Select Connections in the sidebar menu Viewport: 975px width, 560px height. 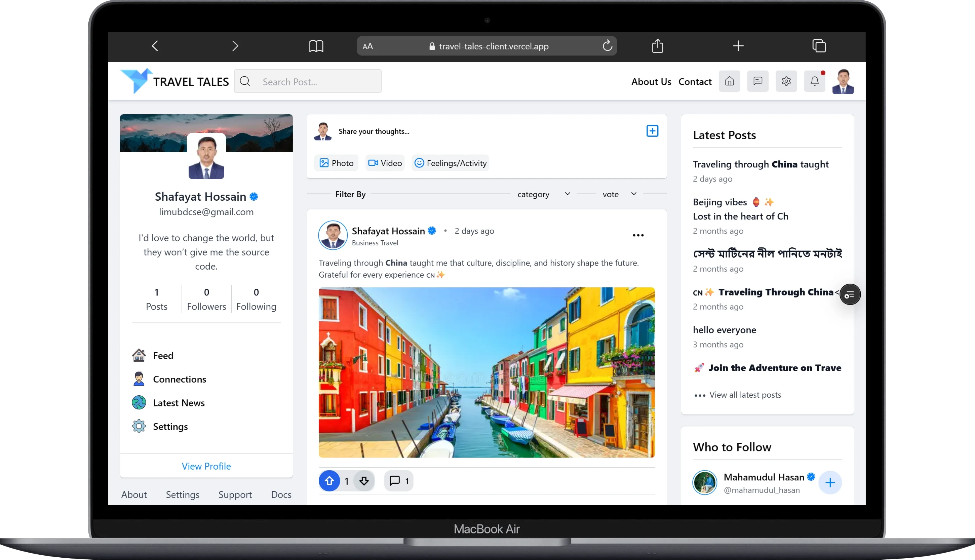(x=179, y=379)
